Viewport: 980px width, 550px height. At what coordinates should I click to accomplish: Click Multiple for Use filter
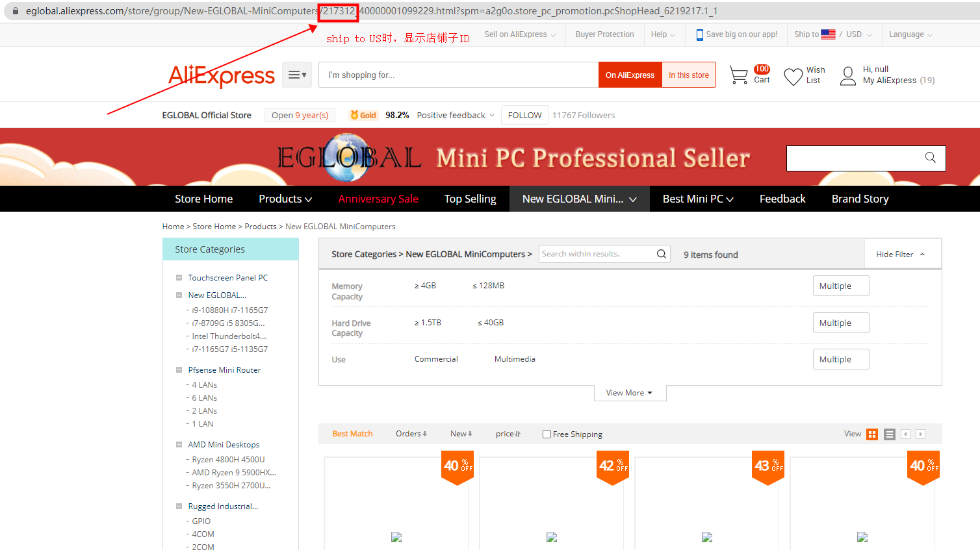coord(841,359)
